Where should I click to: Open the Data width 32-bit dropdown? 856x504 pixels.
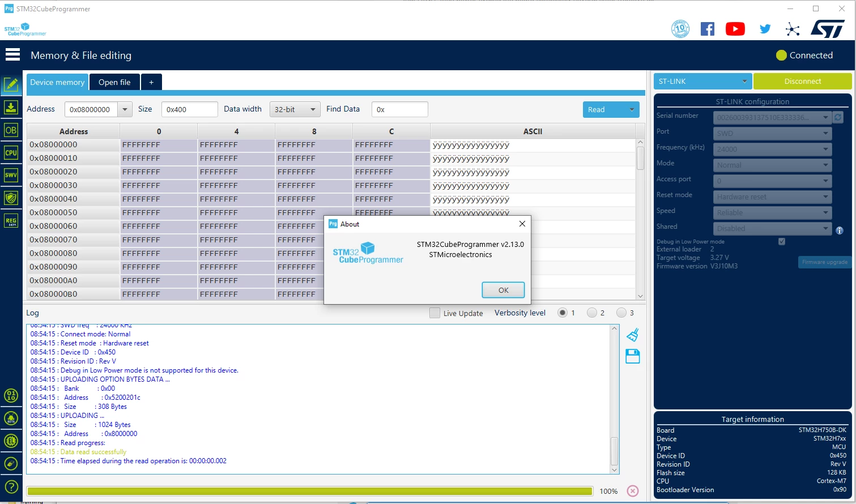click(x=295, y=109)
